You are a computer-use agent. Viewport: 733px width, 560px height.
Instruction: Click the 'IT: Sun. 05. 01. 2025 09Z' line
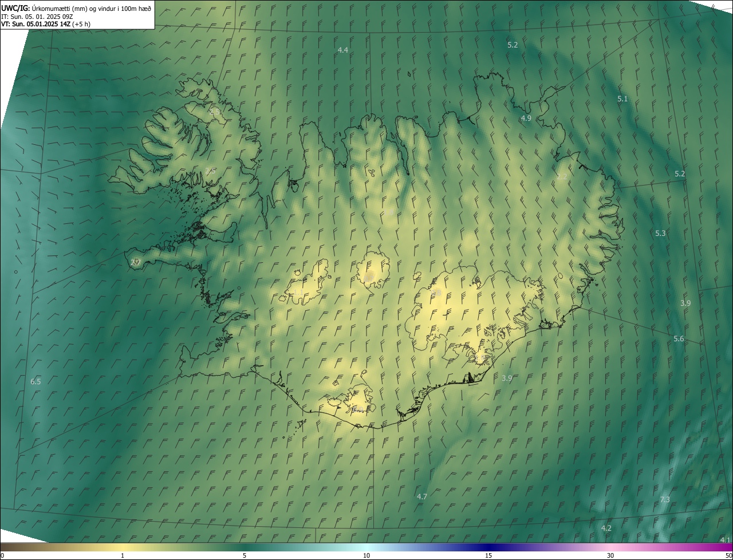click(x=36, y=16)
